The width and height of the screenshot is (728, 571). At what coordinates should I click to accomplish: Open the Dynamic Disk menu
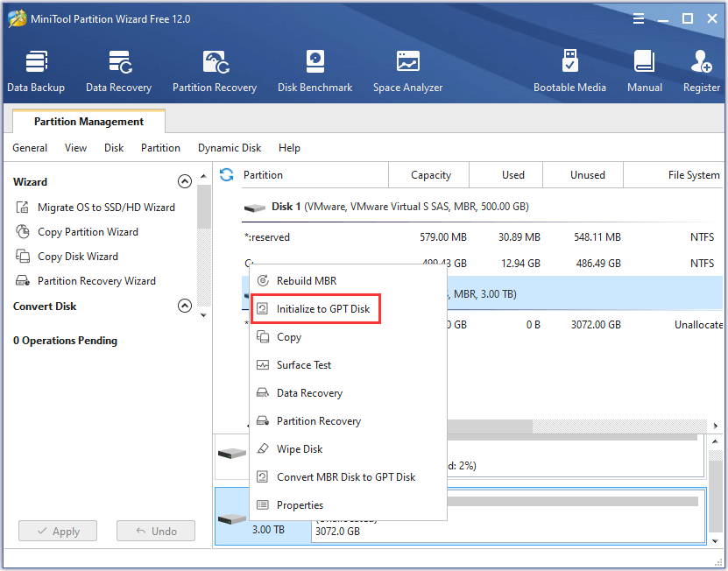click(x=230, y=148)
